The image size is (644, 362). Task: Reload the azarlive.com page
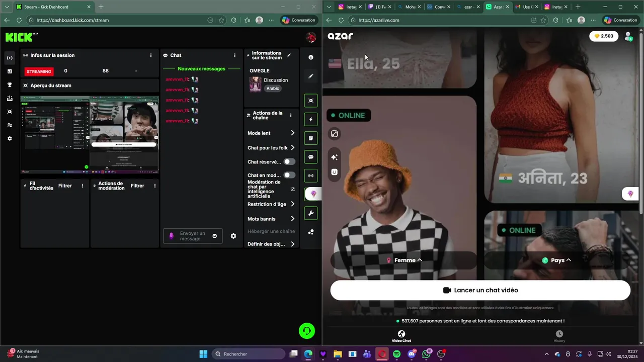(341, 20)
